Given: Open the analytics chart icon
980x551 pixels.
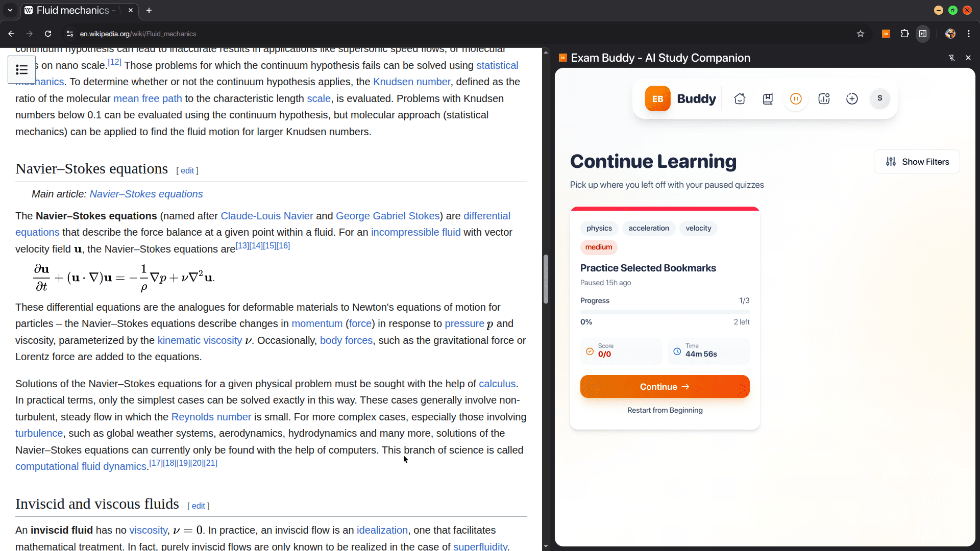Looking at the screenshot, I should 824,99.
